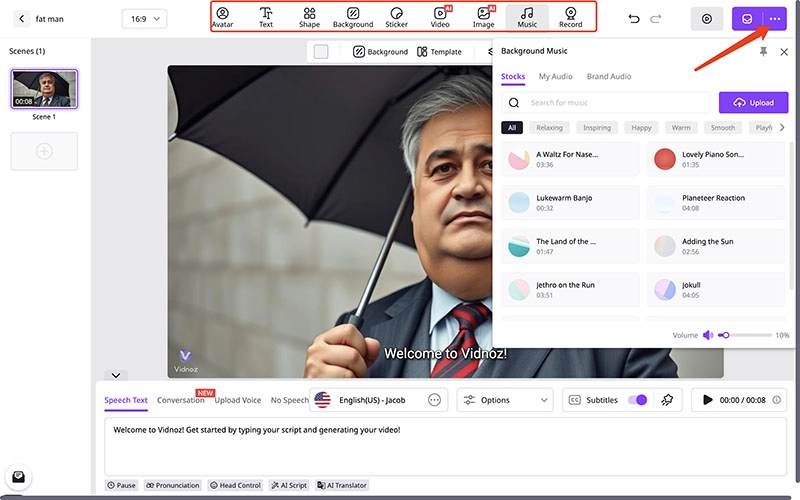Click the Record webcam icon
The height and width of the screenshot is (500, 800).
pos(570,17)
